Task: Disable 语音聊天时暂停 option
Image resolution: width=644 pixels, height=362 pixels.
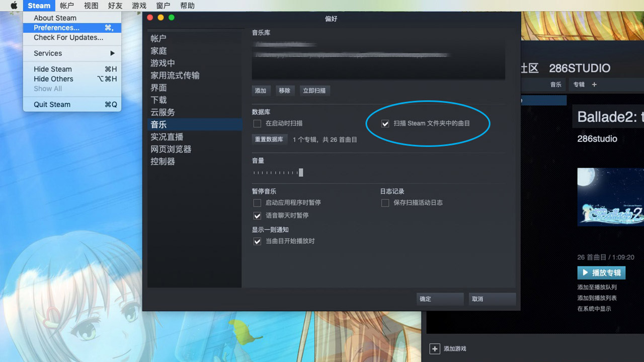Action: [x=257, y=216]
